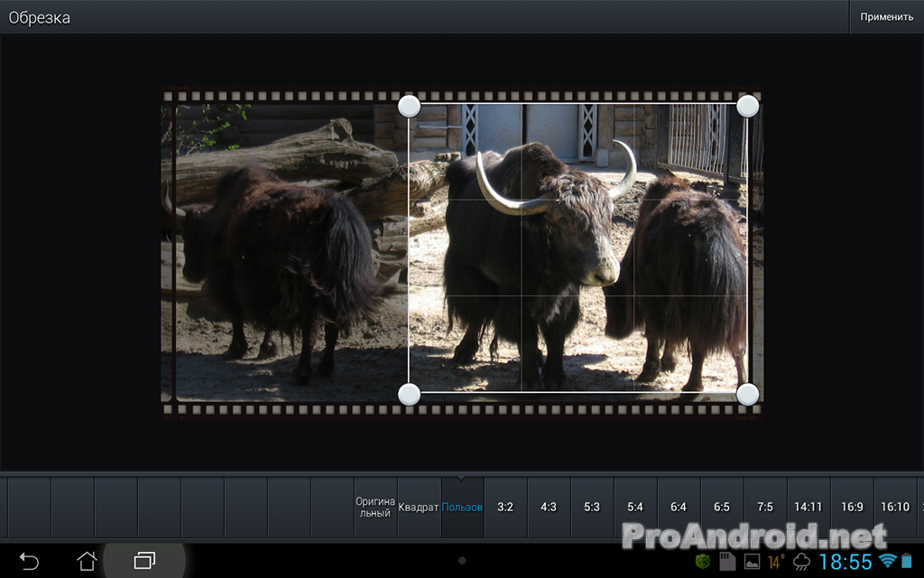The width and height of the screenshot is (924, 578).
Task: Click the bottom-left crop frame handle
Action: point(409,394)
